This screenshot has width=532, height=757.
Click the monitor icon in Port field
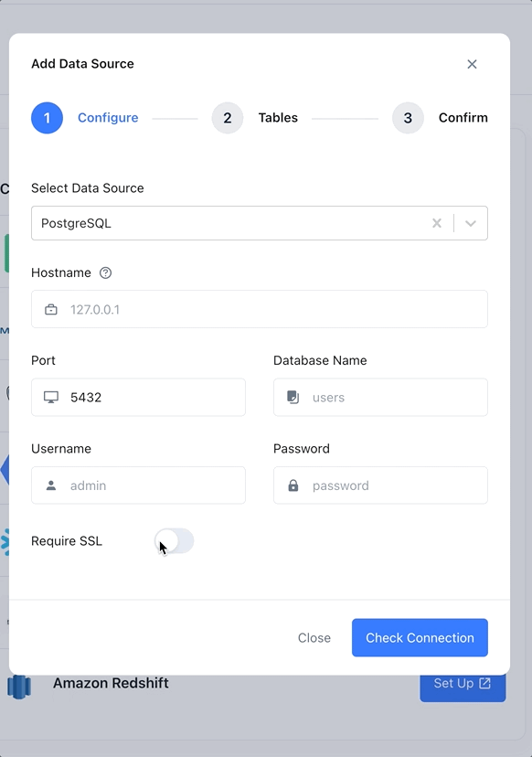click(x=51, y=398)
